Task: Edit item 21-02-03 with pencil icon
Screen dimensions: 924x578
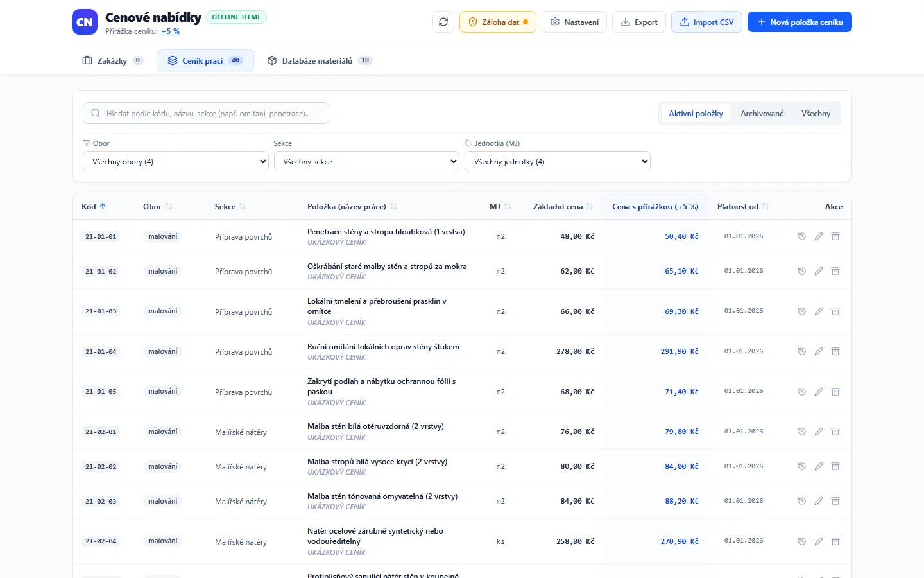Action: tap(819, 501)
